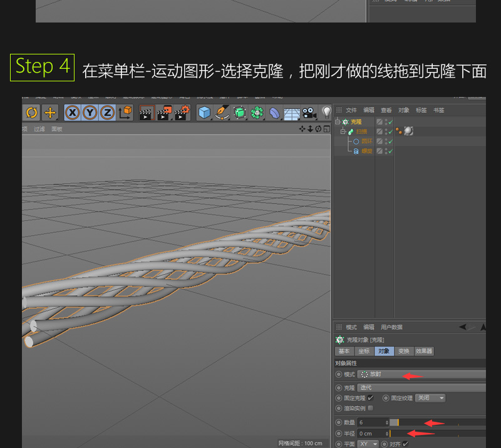
Task: Disable green check for 圆环 object
Action: [x=390, y=141]
